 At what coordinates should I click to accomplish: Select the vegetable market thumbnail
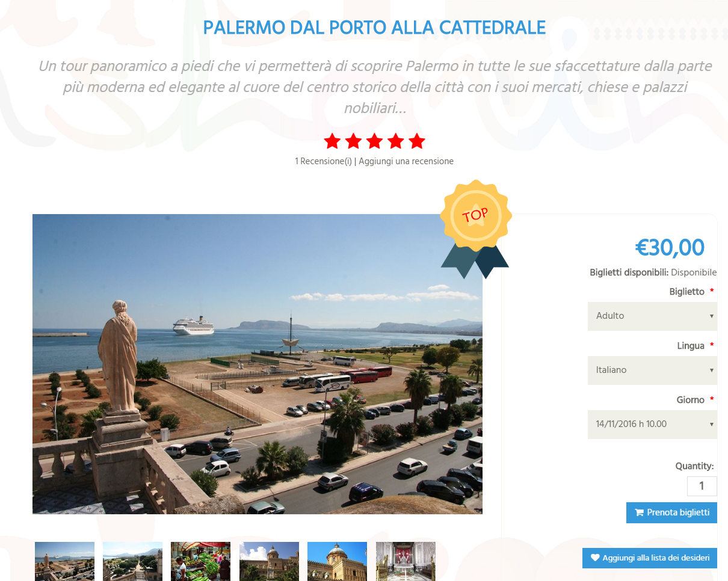pyautogui.click(x=200, y=561)
